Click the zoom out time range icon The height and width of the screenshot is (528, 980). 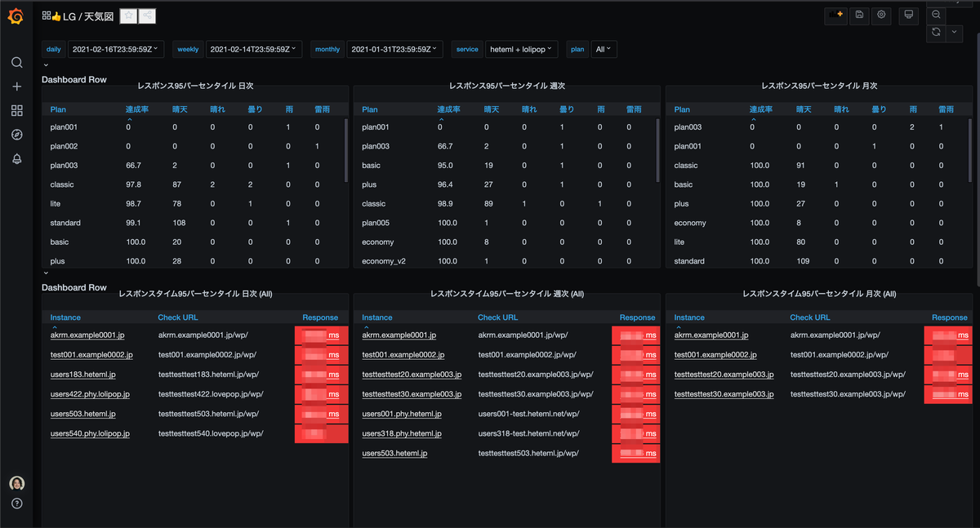tap(936, 15)
